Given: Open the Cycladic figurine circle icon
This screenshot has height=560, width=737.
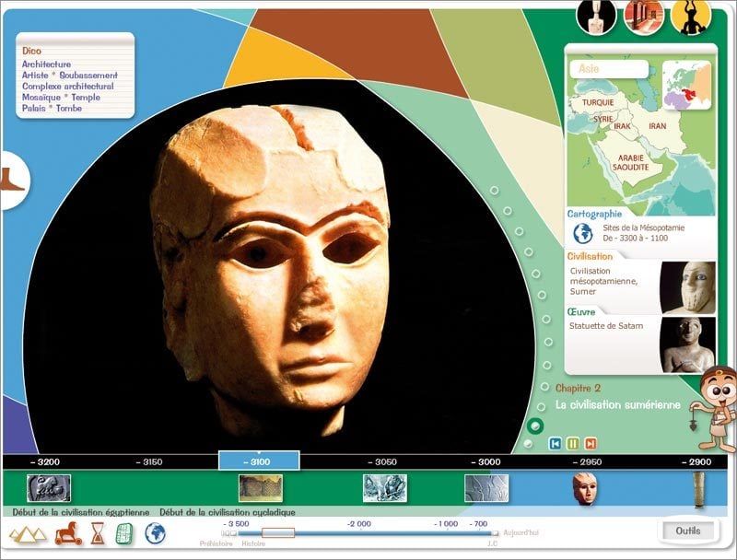Looking at the screenshot, I should coord(596,17).
